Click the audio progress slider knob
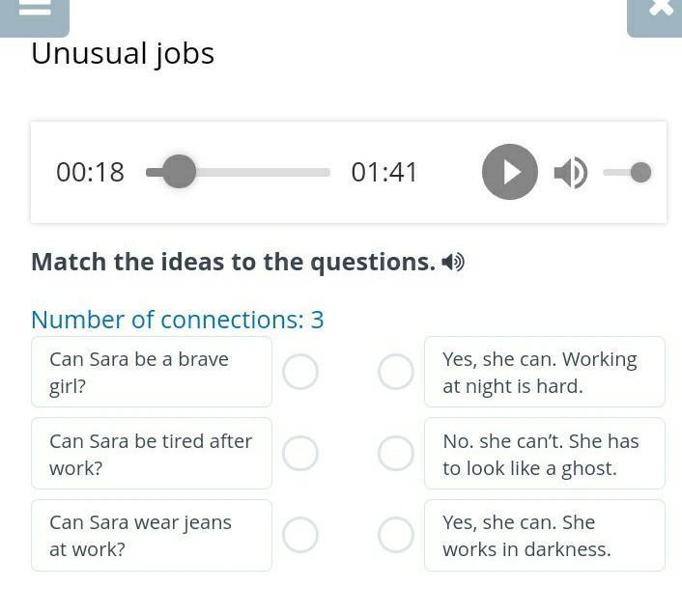Image resolution: width=682 pixels, height=616 pixels. pyautogui.click(x=179, y=172)
